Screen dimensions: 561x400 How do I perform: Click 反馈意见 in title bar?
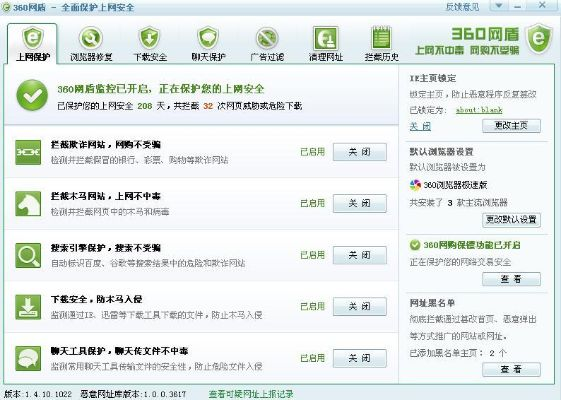pyautogui.click(x=462, y=7)
